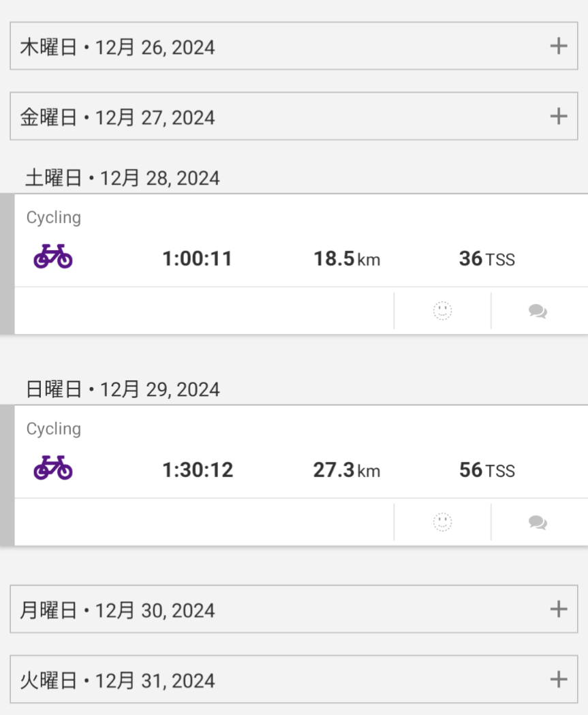The height and width of the screenshot is (715, 588).
Task: Click the 56 TSS score value
Action: point(486,470)
